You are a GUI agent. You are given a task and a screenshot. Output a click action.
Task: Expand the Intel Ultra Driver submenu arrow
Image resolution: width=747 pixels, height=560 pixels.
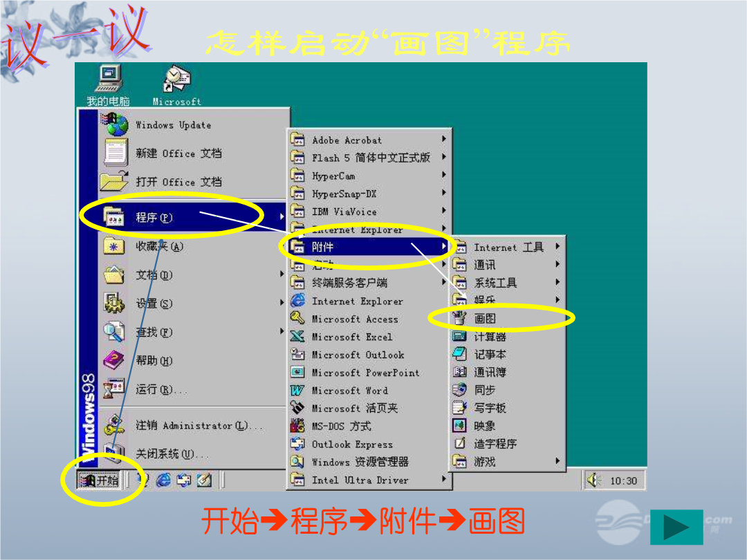tap(443, 479)
